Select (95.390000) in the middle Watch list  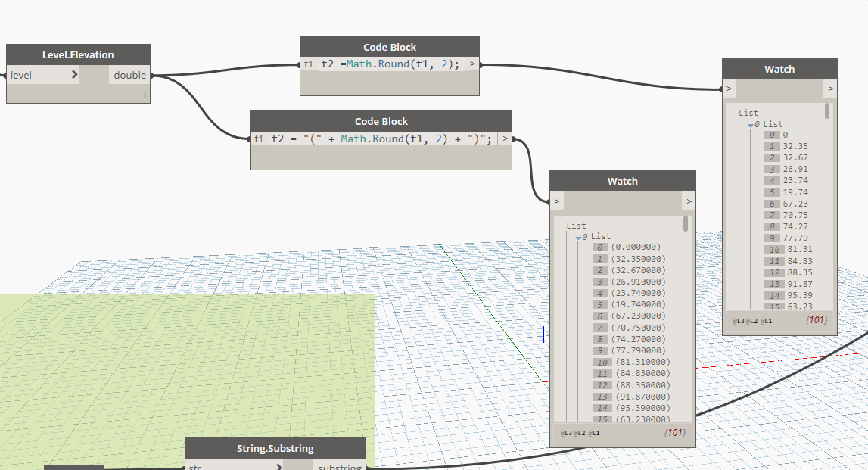(642, 408)
